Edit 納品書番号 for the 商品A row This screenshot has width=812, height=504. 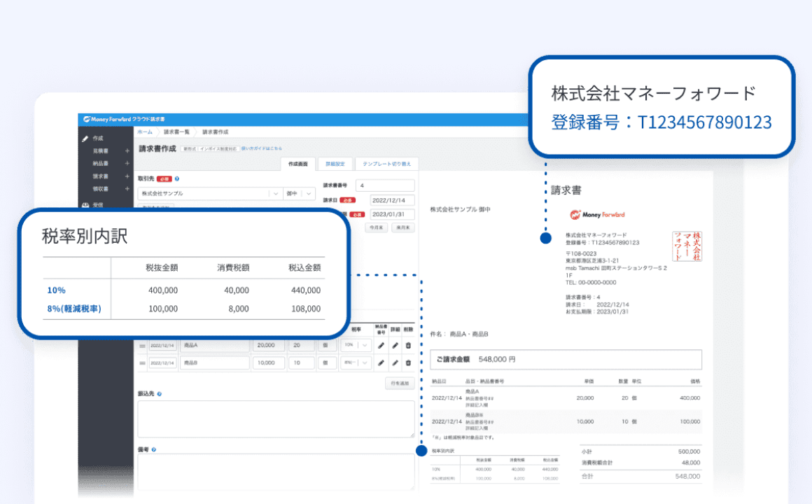[x=381, y=346]
